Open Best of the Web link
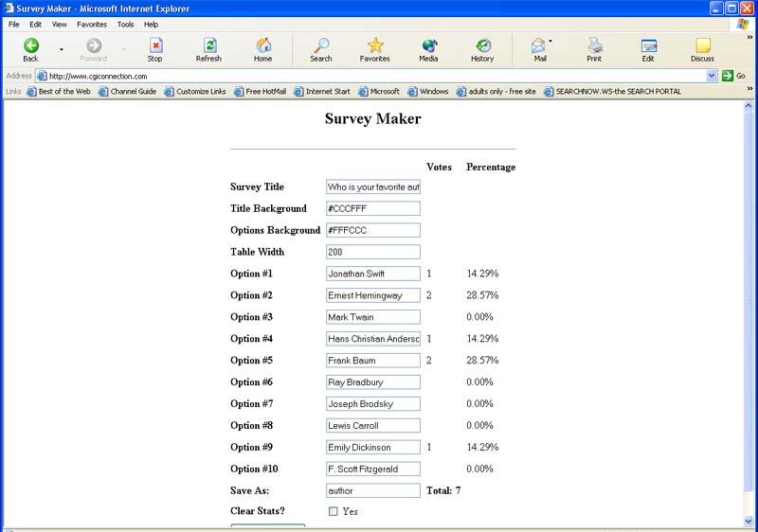This screenshot has width=758, height=532. [59, 91]
